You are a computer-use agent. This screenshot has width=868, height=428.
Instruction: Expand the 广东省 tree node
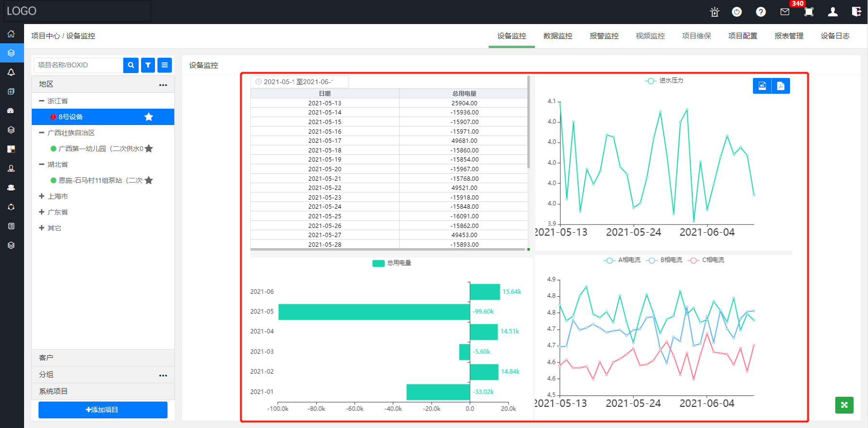coord(41,212)
